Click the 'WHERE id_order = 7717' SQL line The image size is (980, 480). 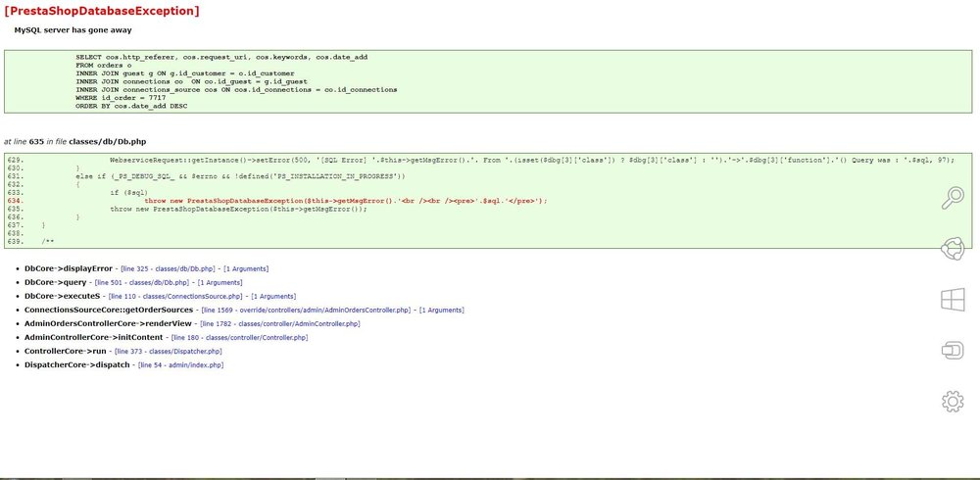pos(121,98)
